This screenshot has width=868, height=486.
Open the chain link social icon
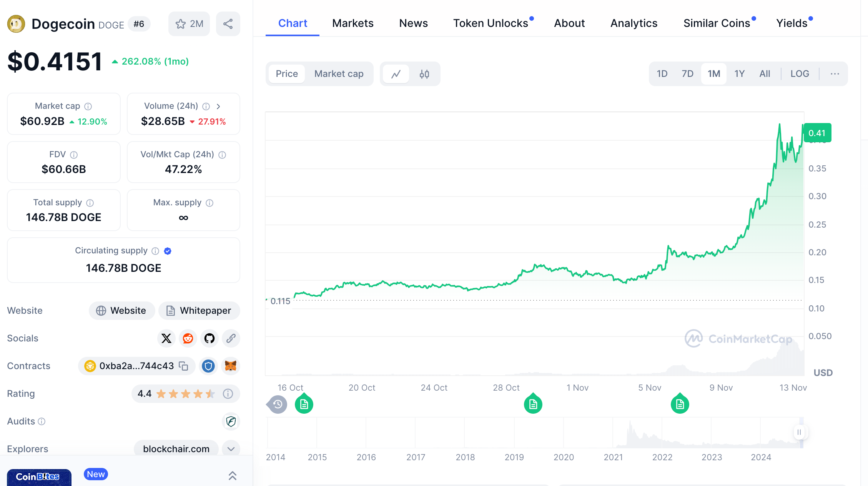[231, 338]
